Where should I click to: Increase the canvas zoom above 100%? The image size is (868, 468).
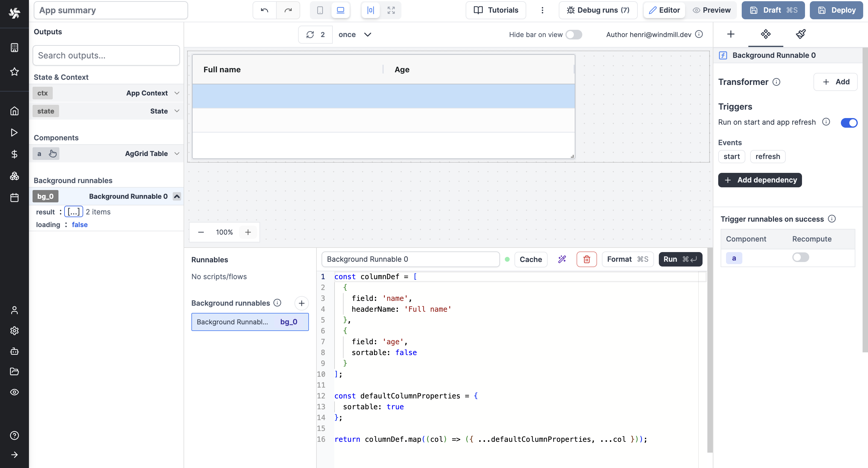tap(248, 232)
